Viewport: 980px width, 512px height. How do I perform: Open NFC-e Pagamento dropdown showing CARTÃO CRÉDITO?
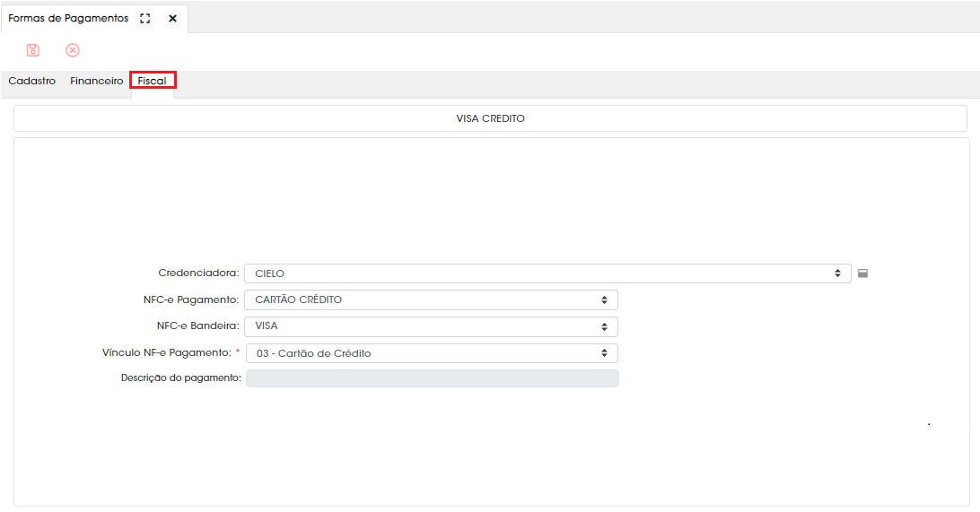(432, 299)
